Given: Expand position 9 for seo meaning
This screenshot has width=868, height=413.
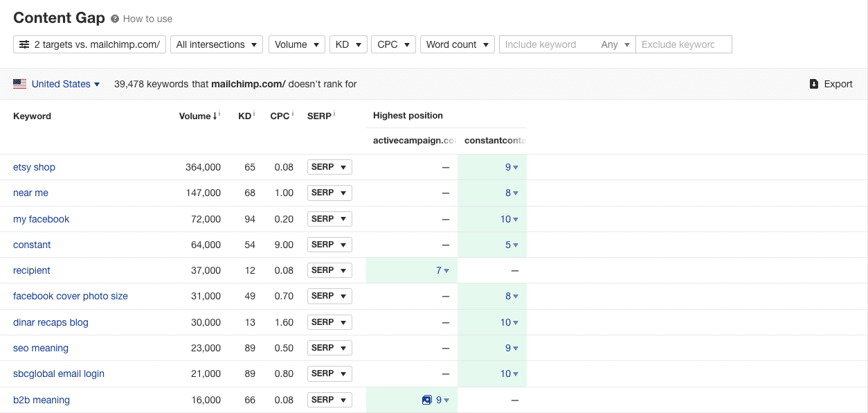Looking at the screenshot, I should [512, 348].
